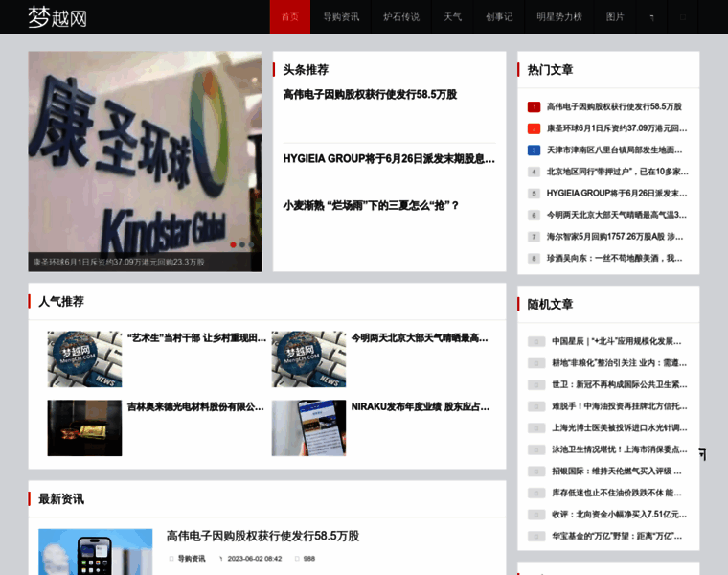Go to the 炉石传说 navigation tab

pos(401,17)
